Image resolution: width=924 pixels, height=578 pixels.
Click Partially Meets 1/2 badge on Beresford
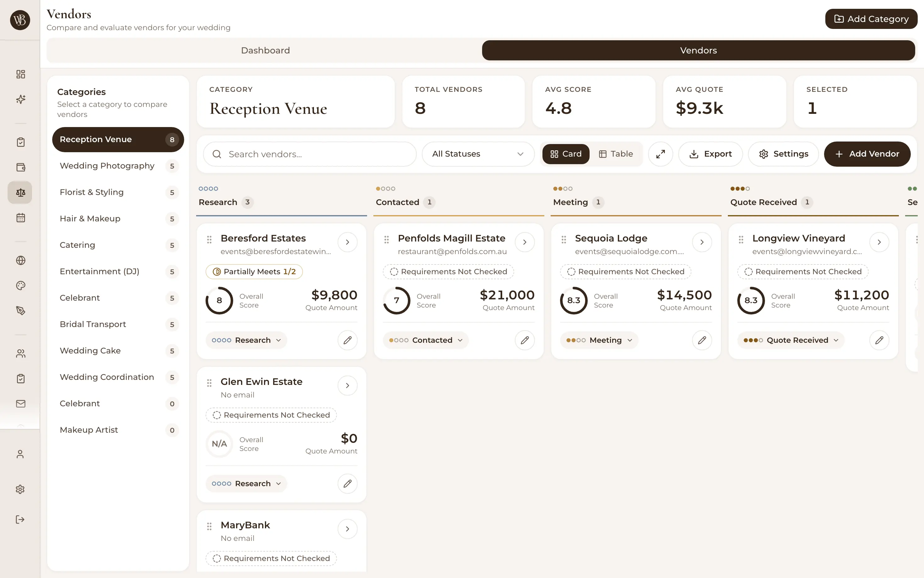click(x=254, y=272)
